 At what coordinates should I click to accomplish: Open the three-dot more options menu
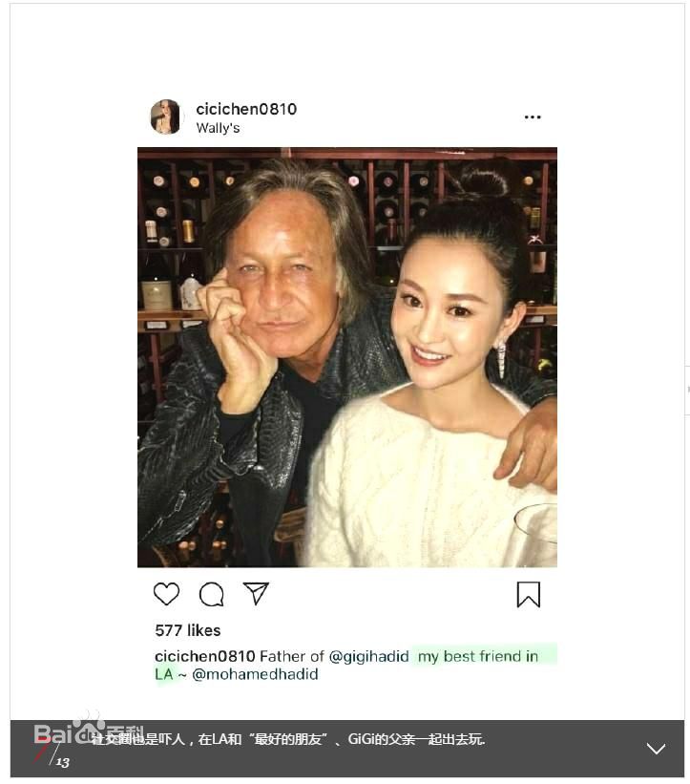tap(533, 117)
